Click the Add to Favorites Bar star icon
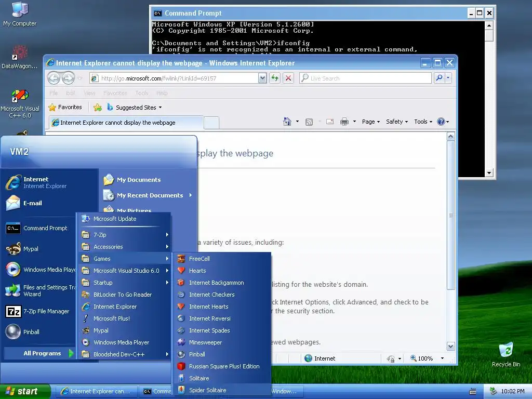The width and height of the screenshot is (532, 399). [98, 107]
